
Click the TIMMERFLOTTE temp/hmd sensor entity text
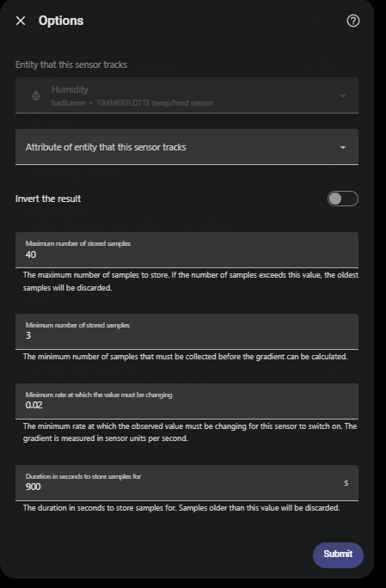tap(155, 103)
